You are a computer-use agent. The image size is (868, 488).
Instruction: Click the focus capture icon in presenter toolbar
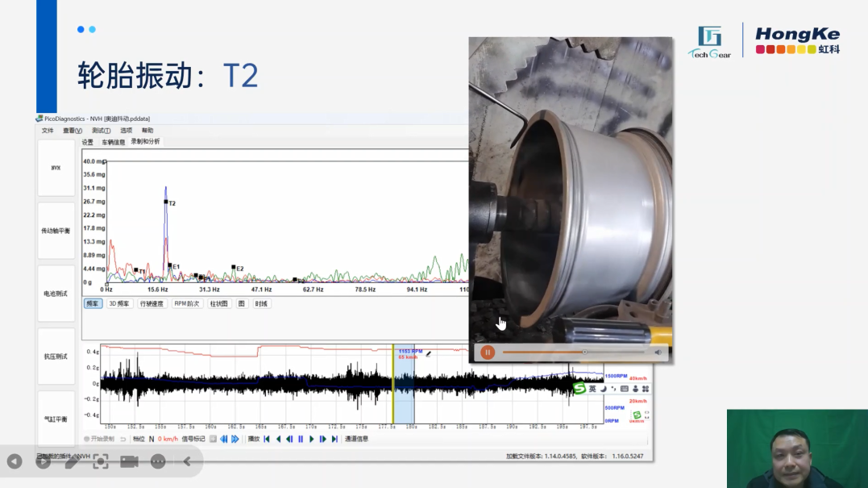(101, 461)
